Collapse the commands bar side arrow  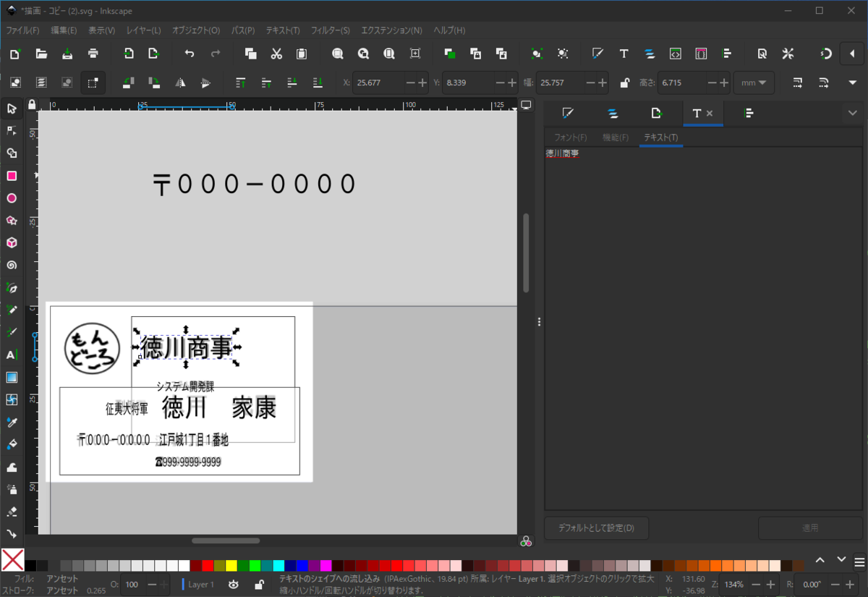tap(852, 54)
